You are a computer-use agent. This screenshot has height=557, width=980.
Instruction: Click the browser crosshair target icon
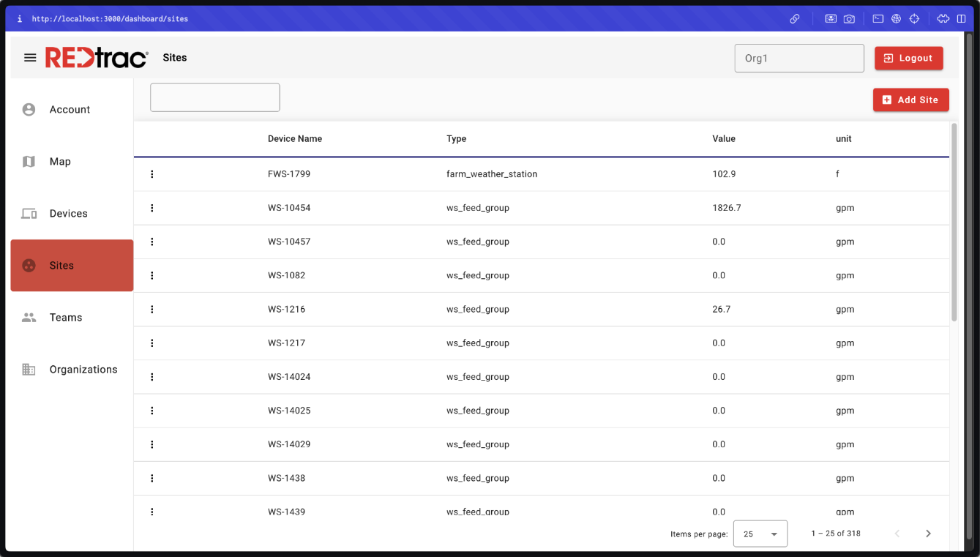914,19
